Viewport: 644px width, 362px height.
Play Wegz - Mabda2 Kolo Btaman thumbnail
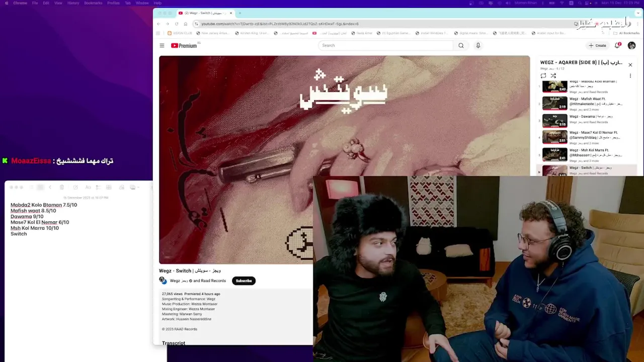(554, 86)
